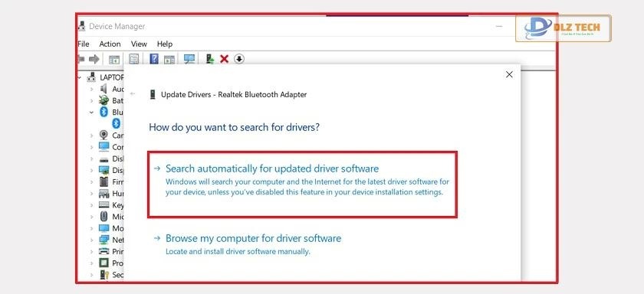Click 'How do you want to search for drivers?' heading
The image size is (644, 294).
point(234,127)
